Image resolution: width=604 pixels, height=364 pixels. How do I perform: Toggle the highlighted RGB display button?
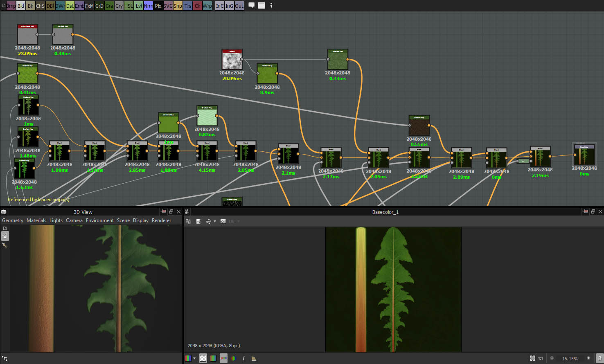click(223, 358)
